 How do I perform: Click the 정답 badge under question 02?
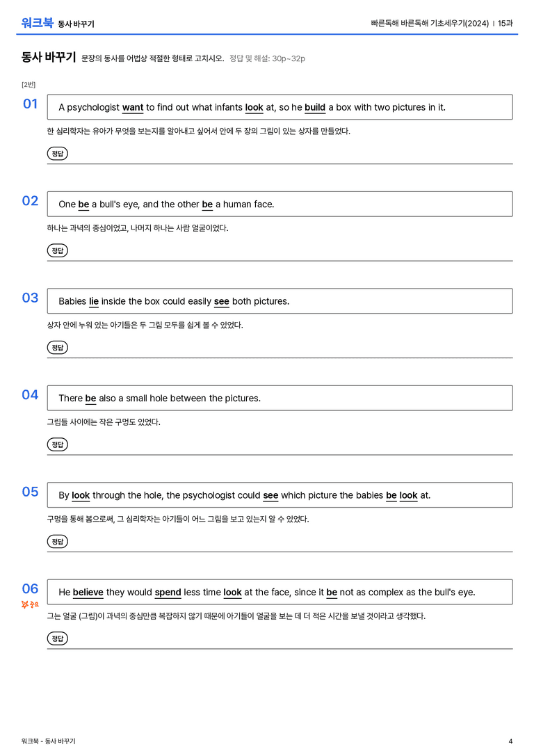(x=57, y=250)
